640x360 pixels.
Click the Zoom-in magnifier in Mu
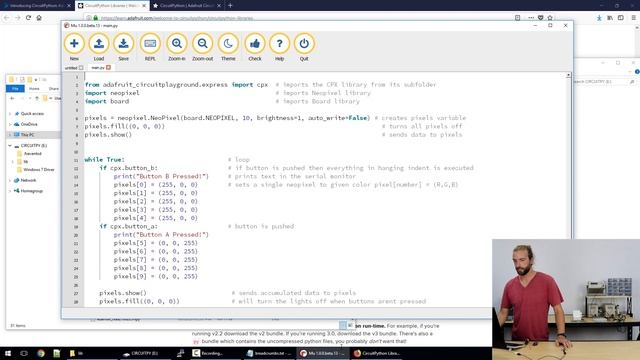coord(177,44)
